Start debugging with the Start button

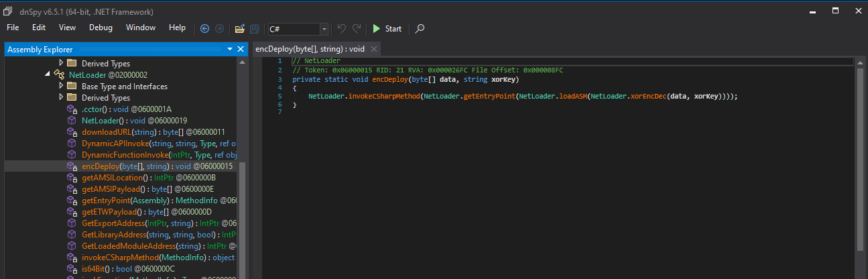click(387, 29)
